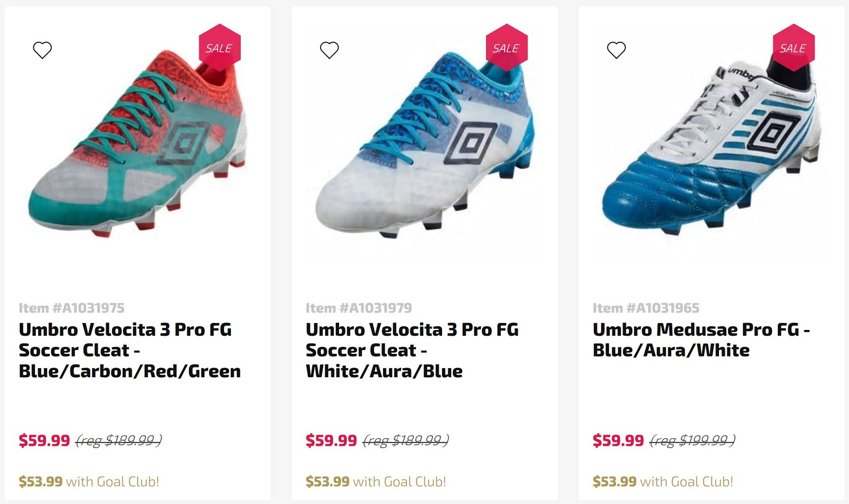This screenshot has width=849, height=504.
Task: Favorite the Blue/Carbon/Red/Green Velocita cleat heart
Action: [42, 50]
